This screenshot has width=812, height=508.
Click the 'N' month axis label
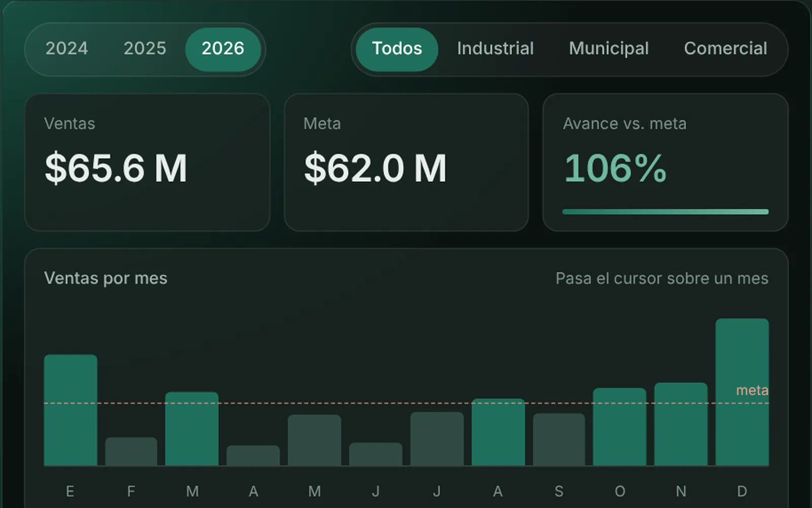(x=681, y=491)
